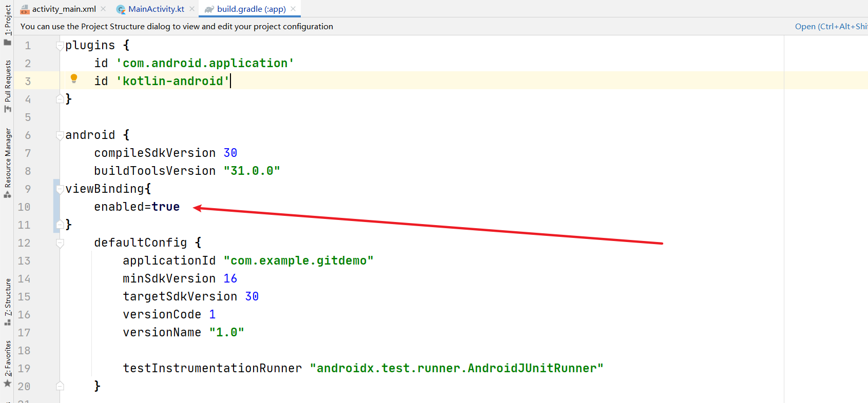Open the Favorites tool window
This screenshot has height=403, width=868.
tap(7, 364)
